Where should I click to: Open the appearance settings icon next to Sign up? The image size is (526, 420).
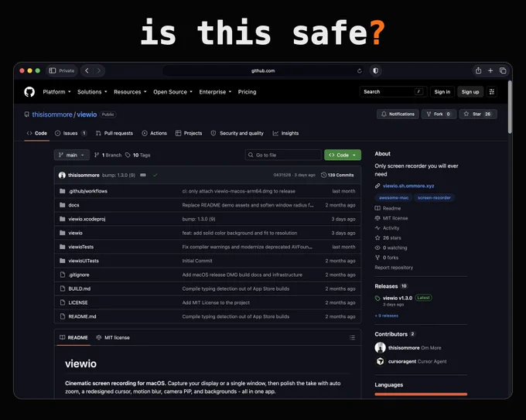pyautogui.click(x=492, y=92)
